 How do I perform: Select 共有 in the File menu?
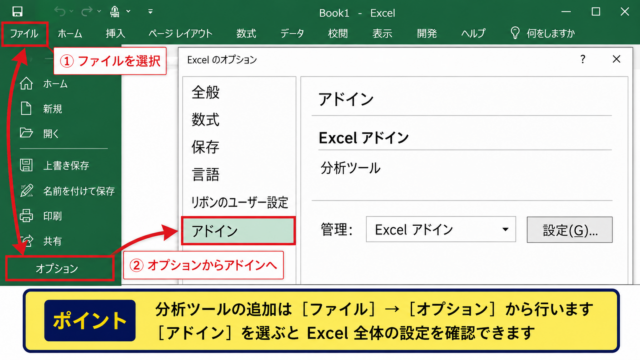click(x=53, y=241)
